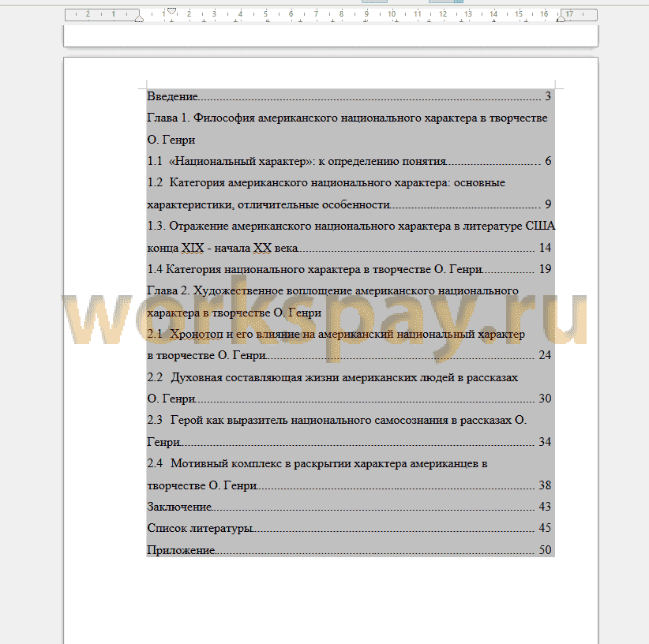Click the line "1.3. Отражение американского национального характера"

(x=351, y=226)
